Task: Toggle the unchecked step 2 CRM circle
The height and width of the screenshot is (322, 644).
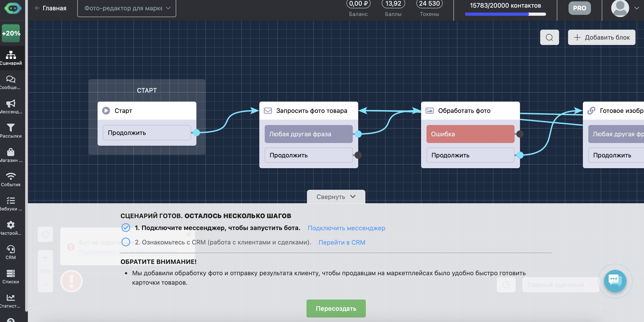Action: point(126,242)
